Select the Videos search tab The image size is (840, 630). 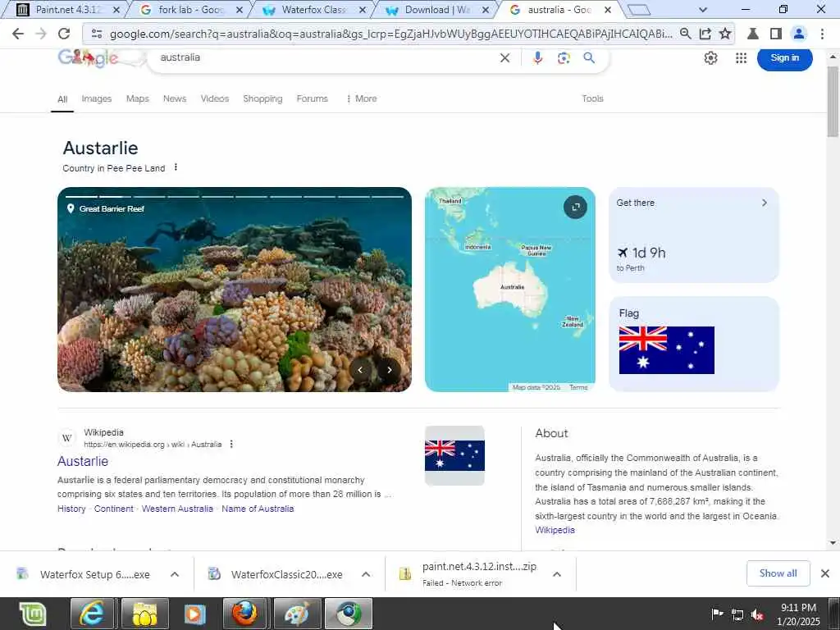pos(215,98)
